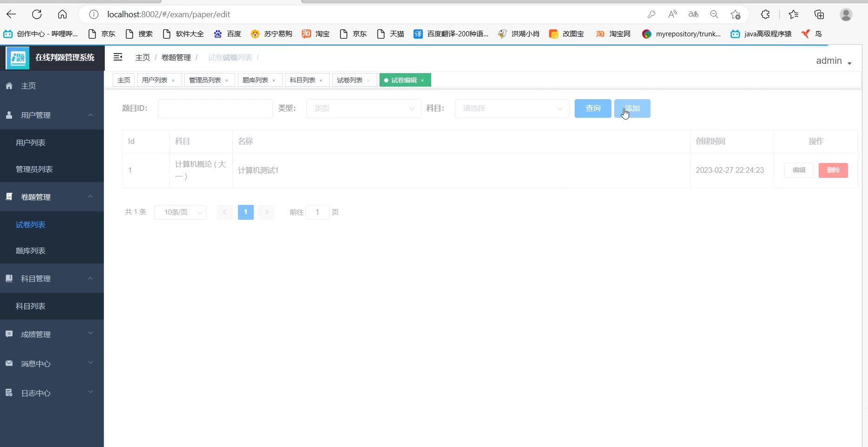
Task: Click page 1 pagination button
Action: click(x=246, y=212)
